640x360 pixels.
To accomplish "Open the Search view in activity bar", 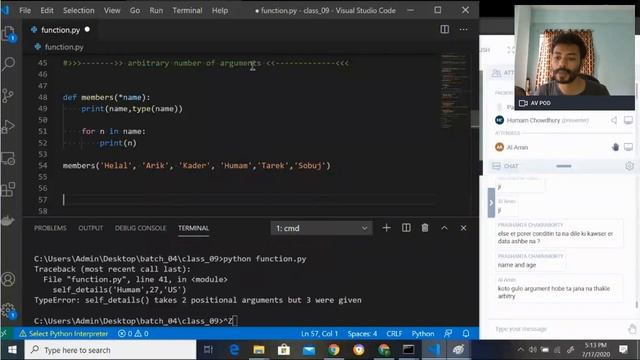I will pos(9,64).
